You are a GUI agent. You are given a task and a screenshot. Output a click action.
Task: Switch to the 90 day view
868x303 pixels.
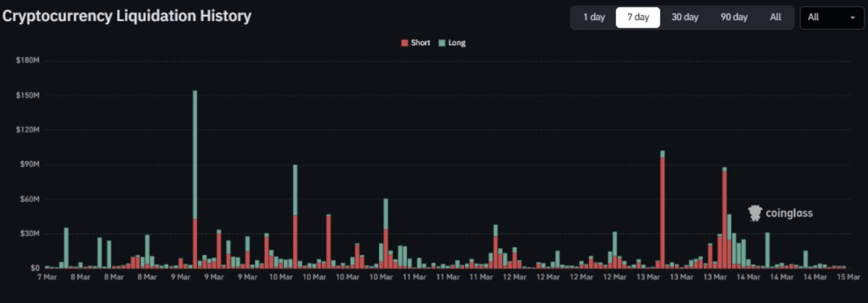coord(733,17)
